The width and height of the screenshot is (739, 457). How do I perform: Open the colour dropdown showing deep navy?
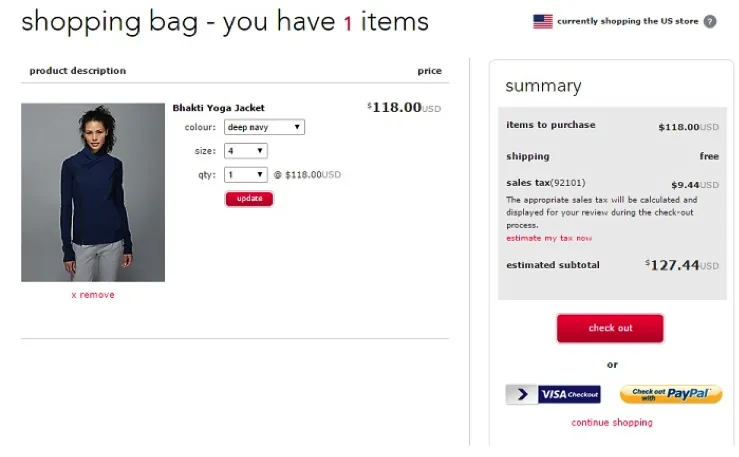264,127
